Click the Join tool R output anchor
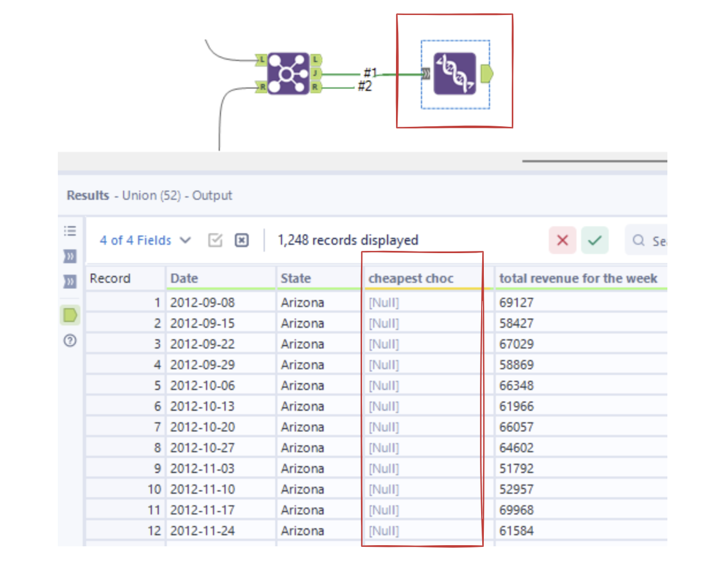The width and height of the screenshot is (728, 578). (315, 87)
